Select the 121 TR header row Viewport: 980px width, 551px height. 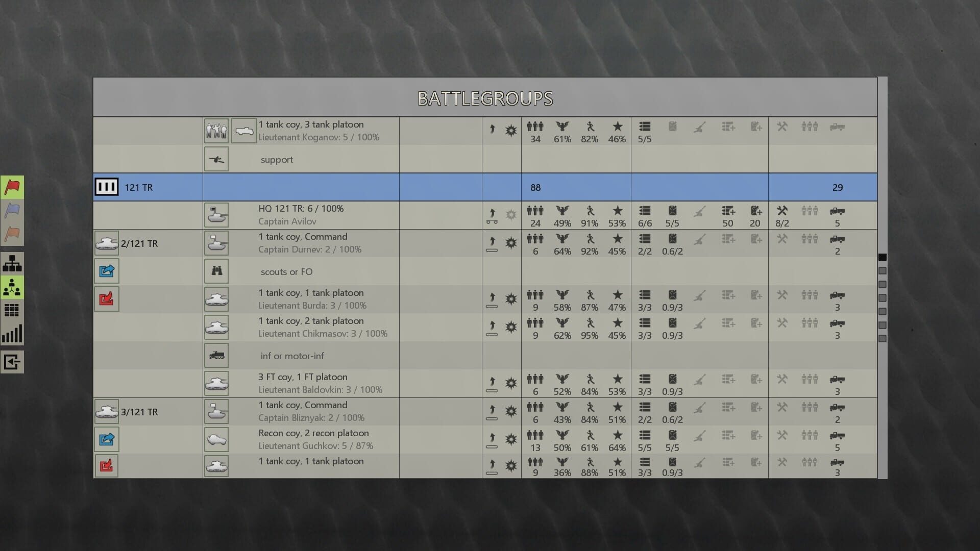tap(306, 187)
